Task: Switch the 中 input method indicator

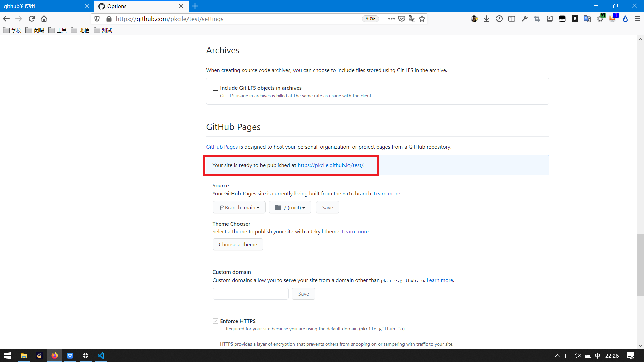Action: click(x=598, y=356)
